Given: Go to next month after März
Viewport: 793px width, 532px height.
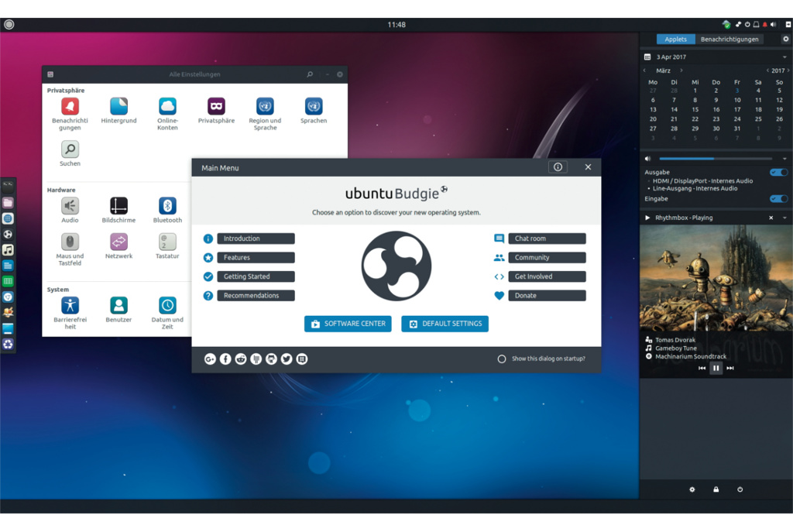Looking at the screenshot, I should [681, 70].
